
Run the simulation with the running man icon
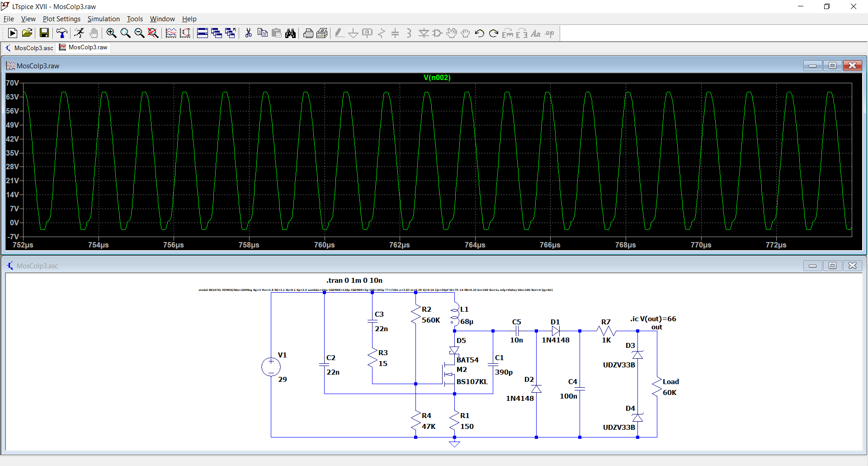click(79, 33)
